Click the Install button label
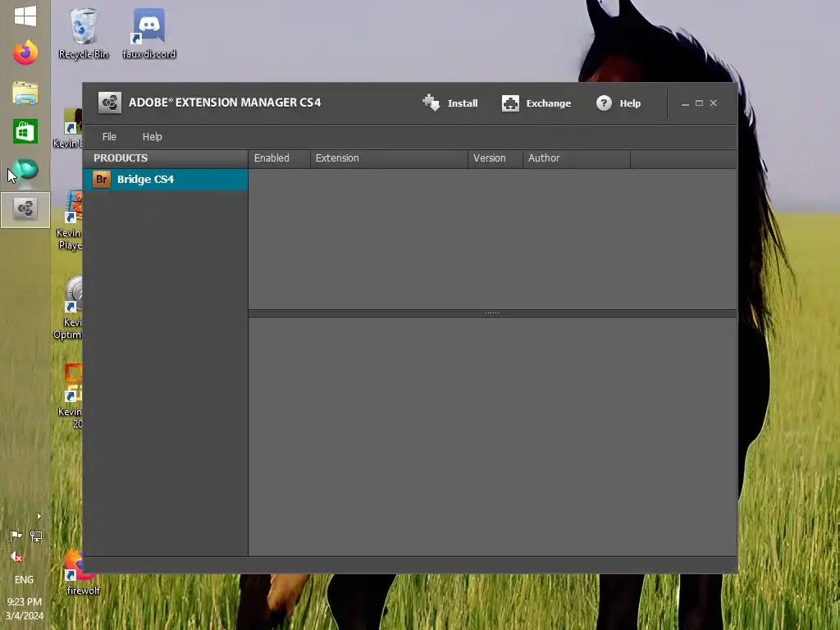The width and height of the screenshot is (840, 630). pos(463,103)
